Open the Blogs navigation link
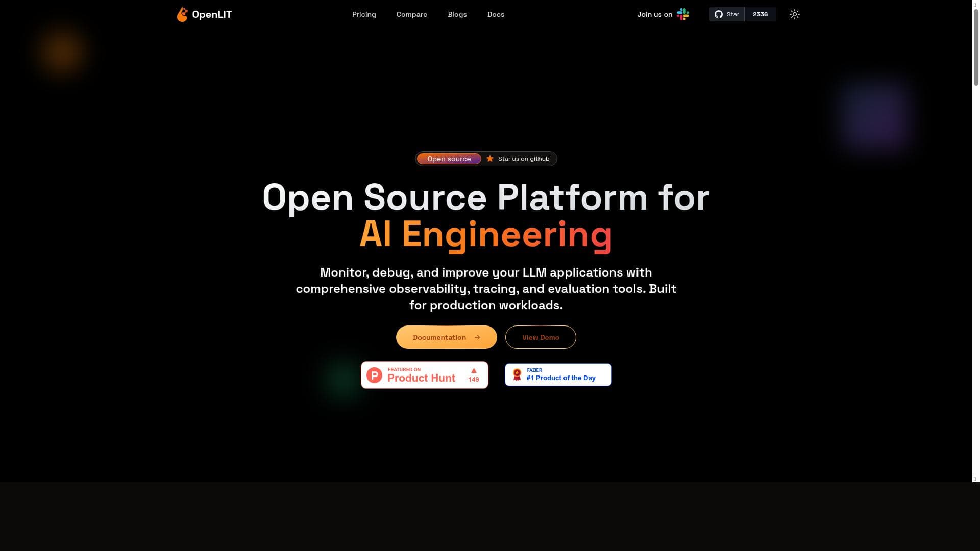 pyautogui.click(x=457, y=14)
